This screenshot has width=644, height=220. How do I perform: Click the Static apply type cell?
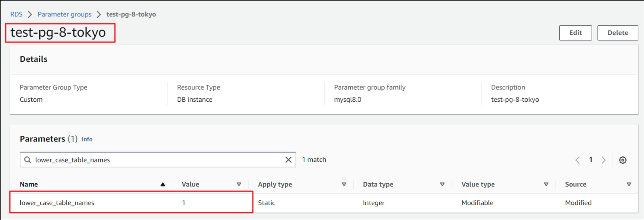(267, 203)
